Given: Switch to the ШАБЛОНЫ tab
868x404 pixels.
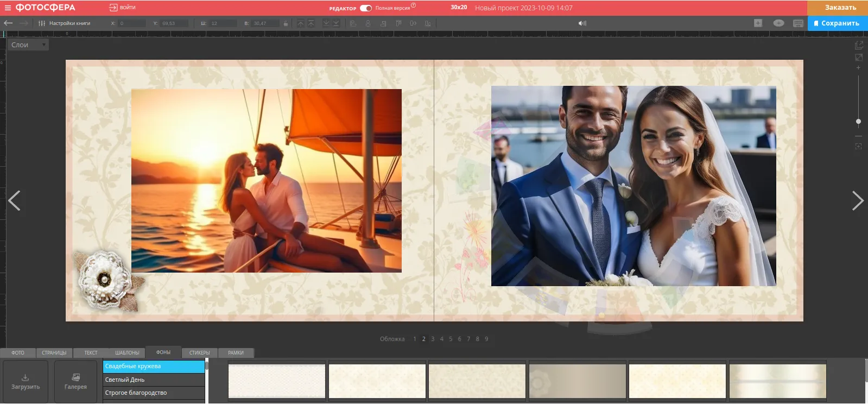Looking at the screenshot, I should coord(127,353).
